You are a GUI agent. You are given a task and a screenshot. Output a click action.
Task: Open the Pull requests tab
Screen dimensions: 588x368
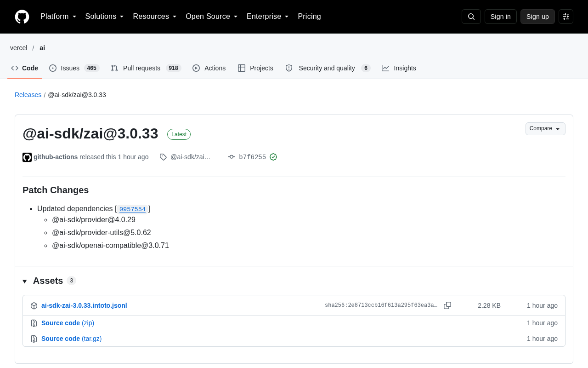(x=146, y=68)
